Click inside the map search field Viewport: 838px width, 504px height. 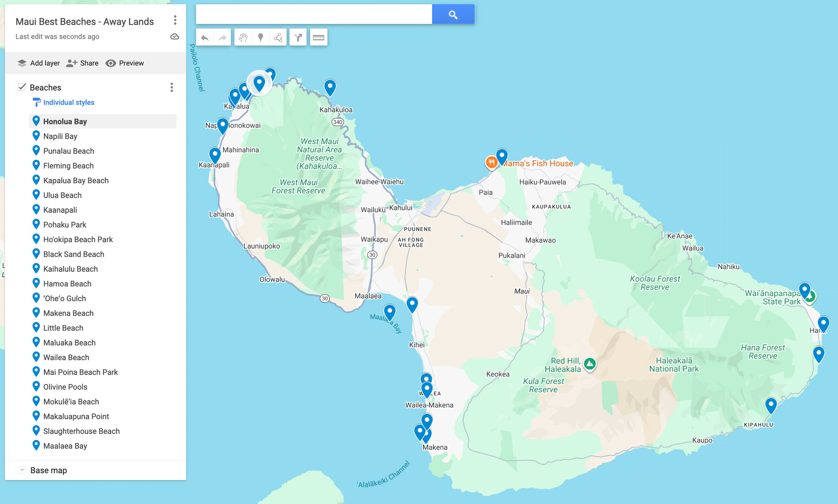(314, 15)
